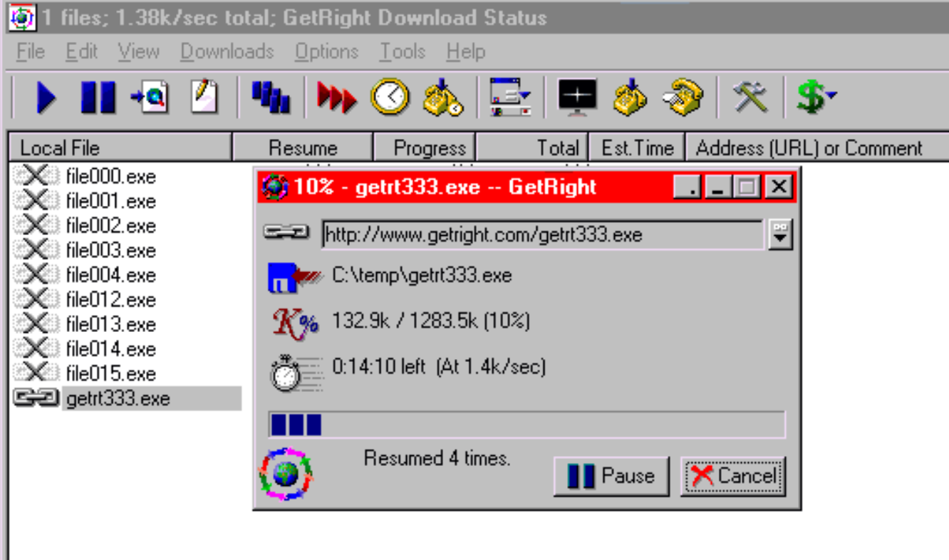This screenshot has height=560, width=949.
Task: Open the window layout dropdown toolbar icon
Action: pyautogui.click(x=510, y=97)
